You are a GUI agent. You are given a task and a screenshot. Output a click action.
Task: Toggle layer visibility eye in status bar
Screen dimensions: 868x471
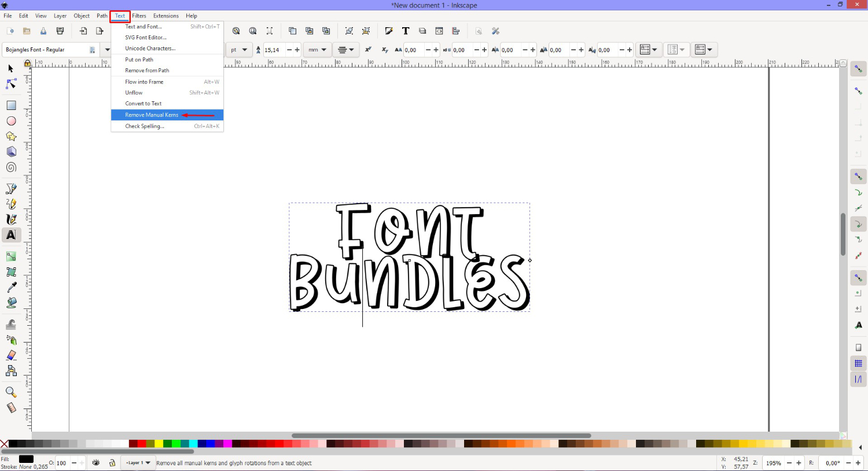point(96,463)
